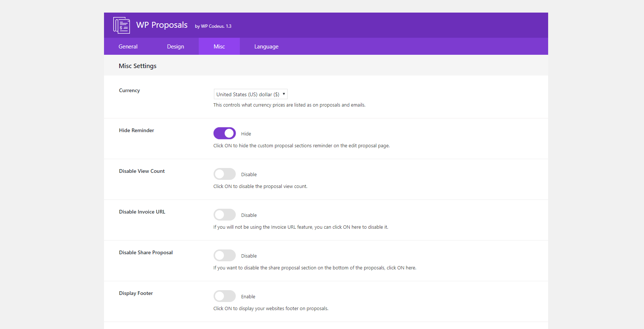Click the view count description text
This screenshot has height=329, width=644.
point(261,187)
